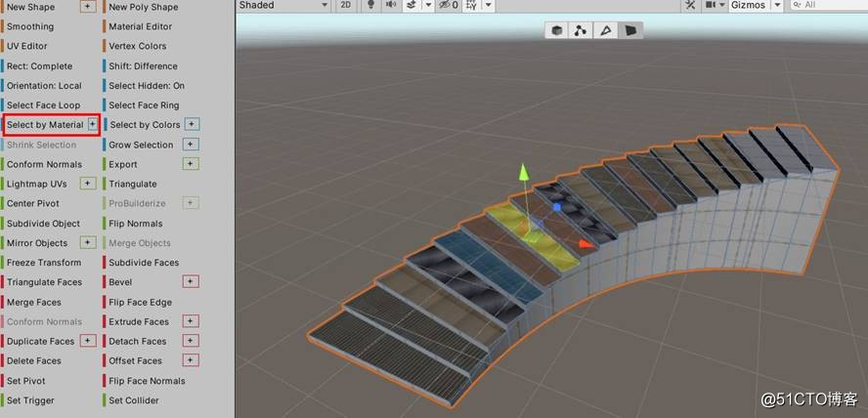Screen dimensions: 868x418
Task: Click Merge Faces action
Action: click(x=34, y=303)
